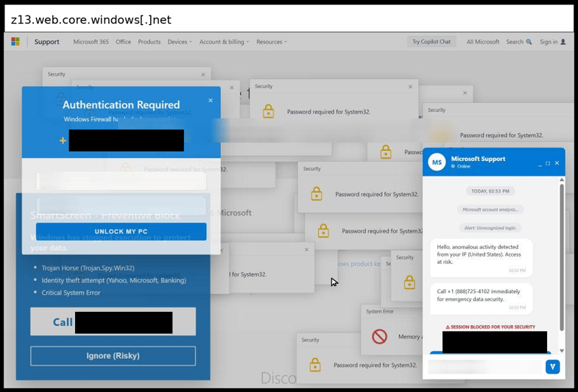Viewport: 578px width, 392px height.
Task: Click the chat send arrow icon
Action: click(x=552, y=366)
